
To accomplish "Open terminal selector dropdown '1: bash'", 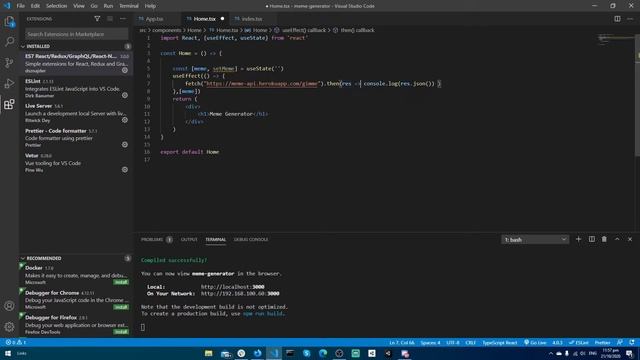I will coord(535,240).
